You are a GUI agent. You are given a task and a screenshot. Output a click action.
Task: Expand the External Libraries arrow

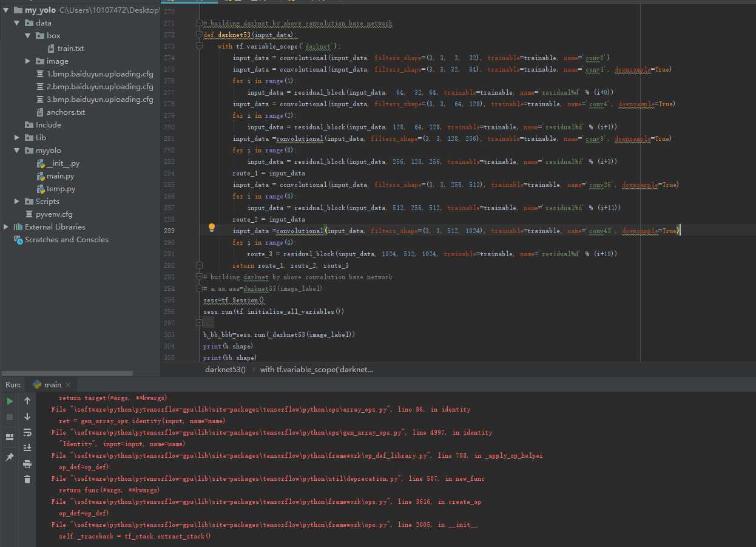pos(7,227)
